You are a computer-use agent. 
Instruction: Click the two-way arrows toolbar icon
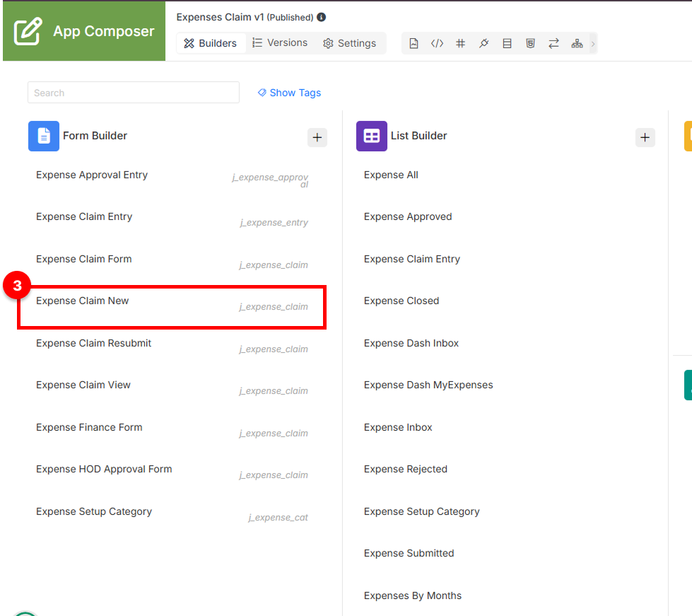coord(554,43)
